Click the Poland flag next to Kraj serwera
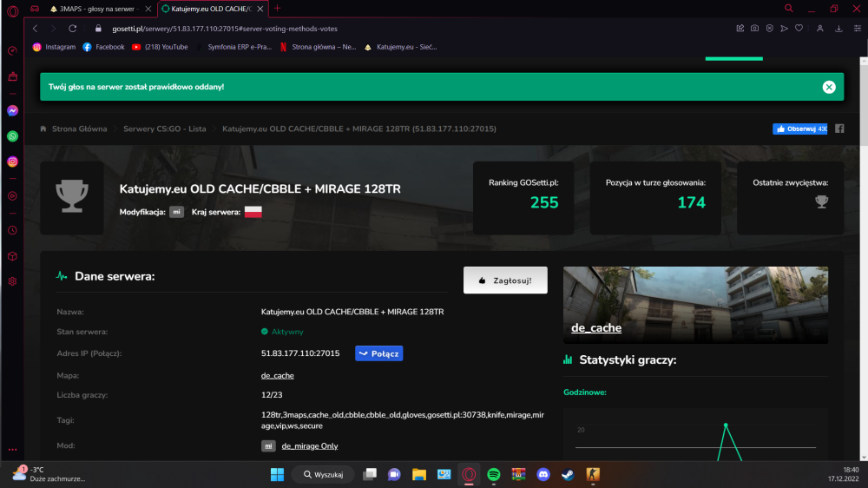Screen dimensions: 868x488 point(253,212)
